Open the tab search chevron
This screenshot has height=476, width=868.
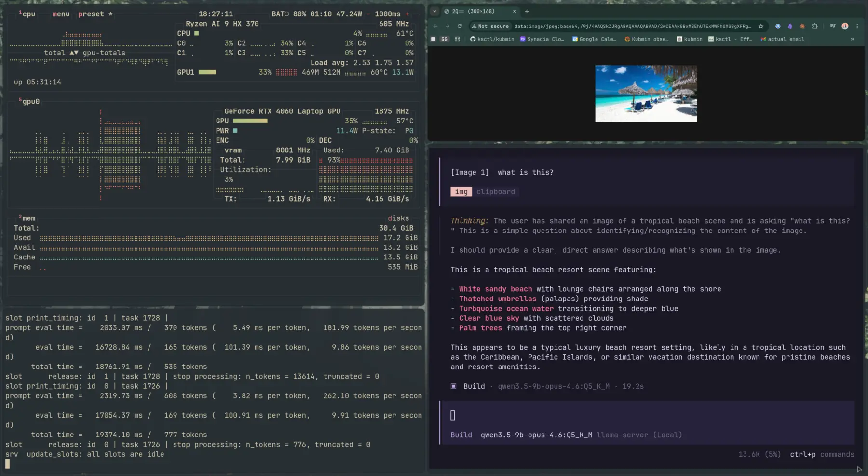[x=434, y=11]
